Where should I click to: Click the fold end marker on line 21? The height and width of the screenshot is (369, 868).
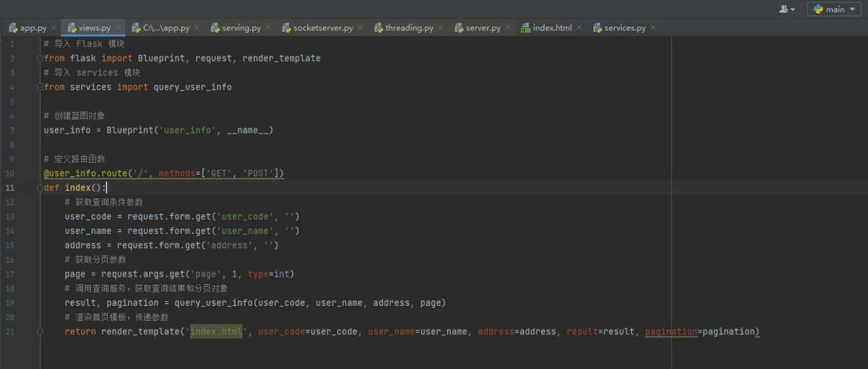40,332
